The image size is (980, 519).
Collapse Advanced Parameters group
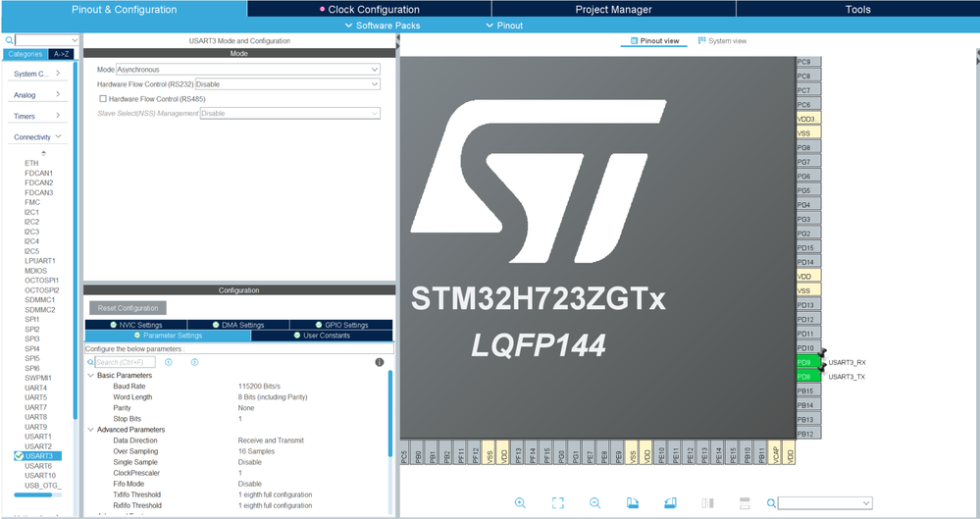pyautogui.click(x=90, y=430)
